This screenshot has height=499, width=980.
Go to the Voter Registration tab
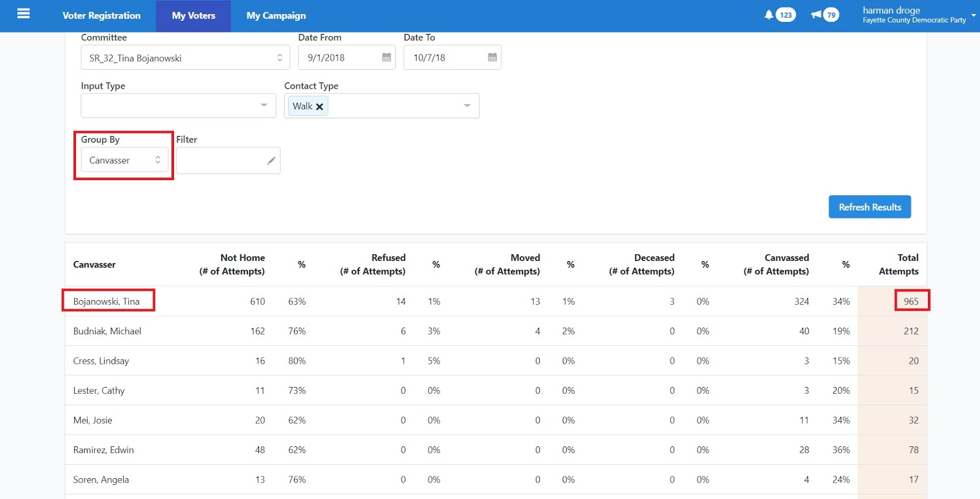(x=102, y=16)
